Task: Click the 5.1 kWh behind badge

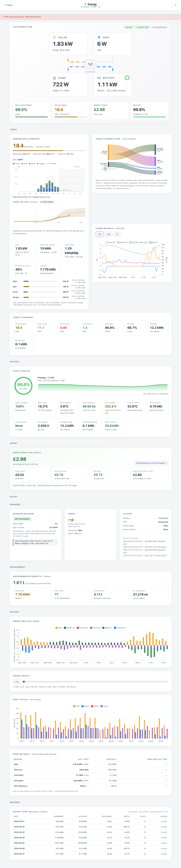Action: tap(47, 202)
